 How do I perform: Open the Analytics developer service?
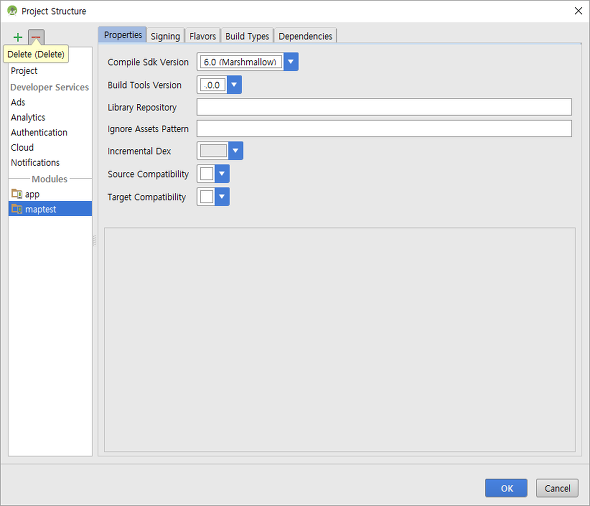point(28,117)
